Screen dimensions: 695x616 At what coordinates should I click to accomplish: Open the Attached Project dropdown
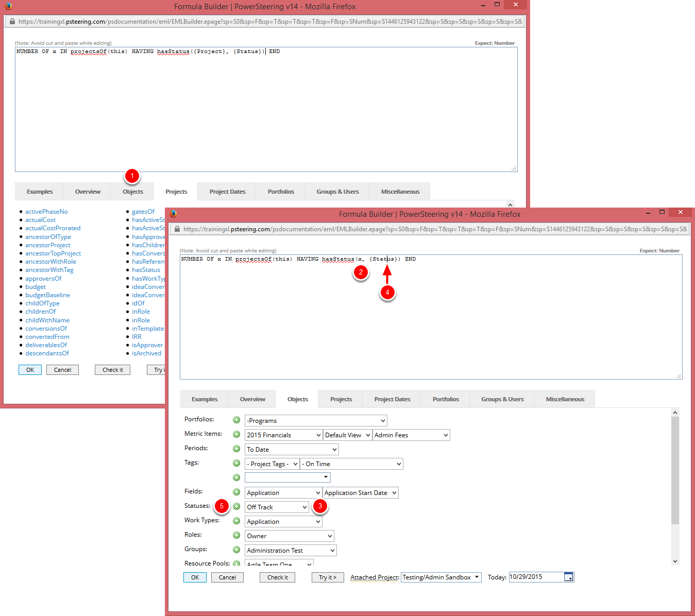pyautogui.click(x=441, y=577)
